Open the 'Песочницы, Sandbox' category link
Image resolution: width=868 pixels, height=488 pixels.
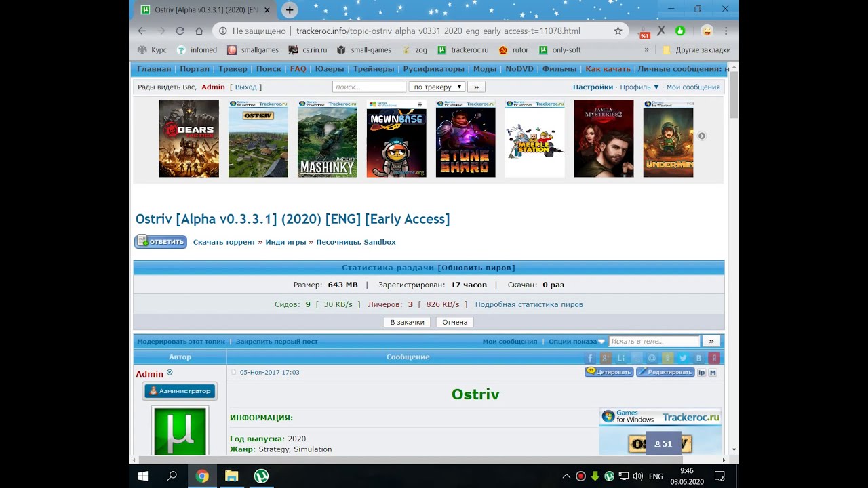click(355, 242)
